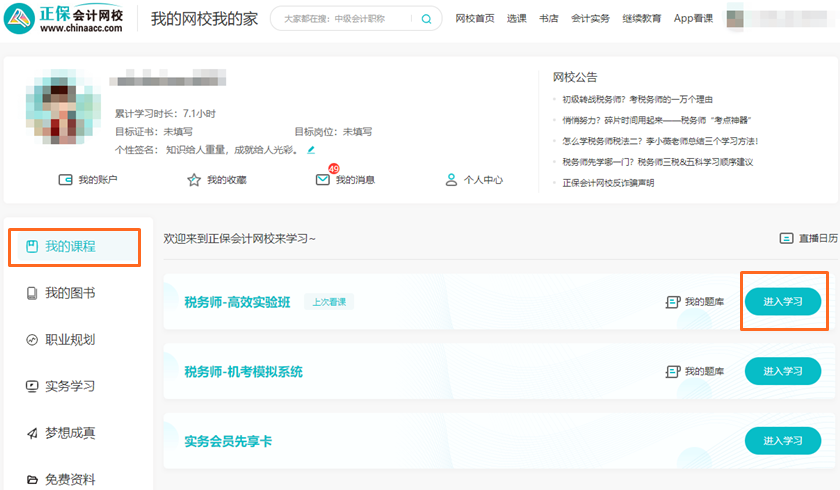
Task: Open 直播日历 link
Action: coord(818,238)
